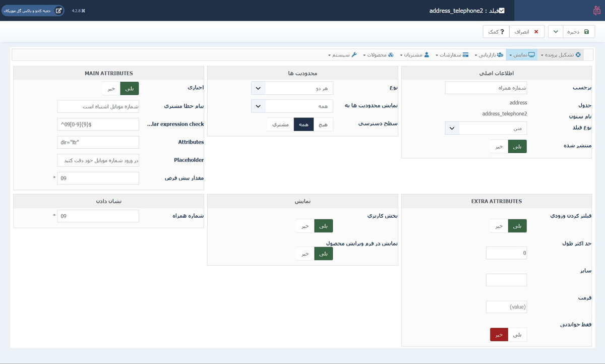The image size is (605, 364).
Task: Click the Placeholder text field
Action: point(98,160)
